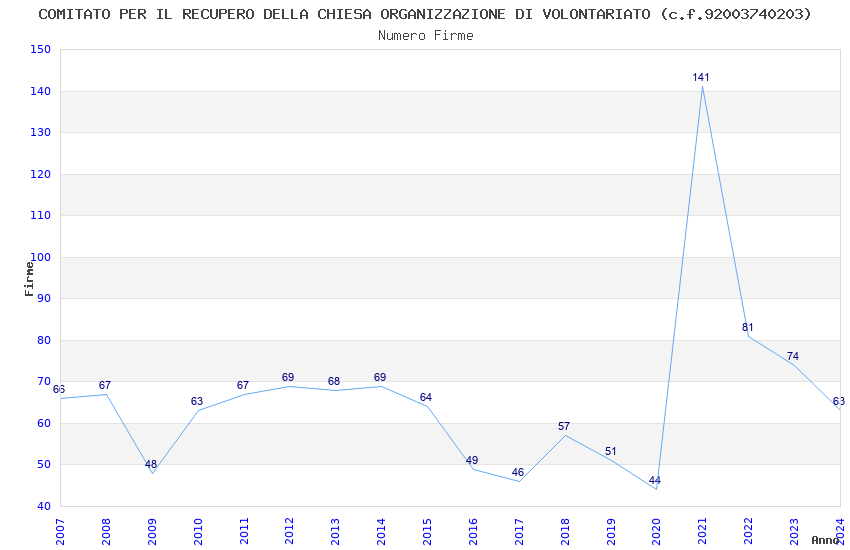Click the 2020 year label
Image resolution: width=850 pixels, height=550 pixels.
pos(656,532)
